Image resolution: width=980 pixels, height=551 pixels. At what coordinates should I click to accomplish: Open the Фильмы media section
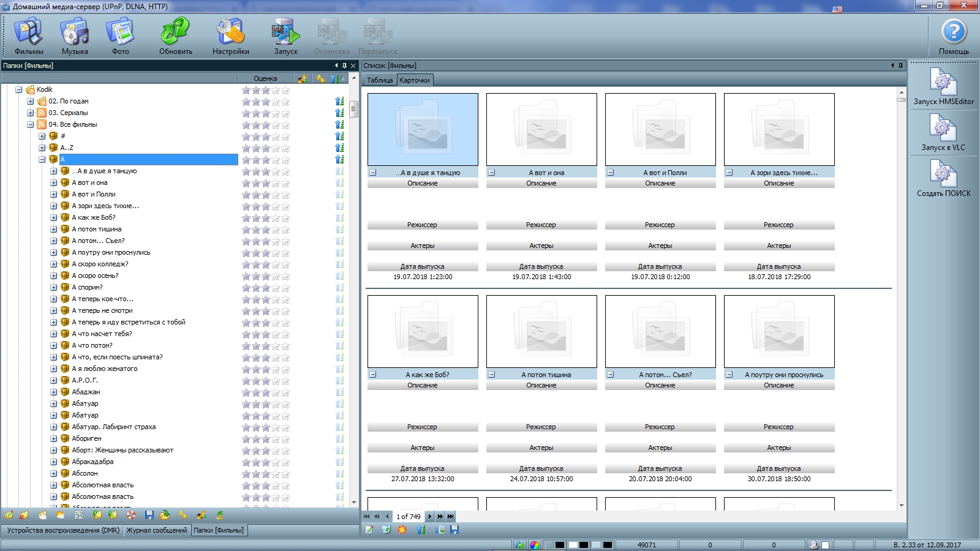click(x=29, y=36)
